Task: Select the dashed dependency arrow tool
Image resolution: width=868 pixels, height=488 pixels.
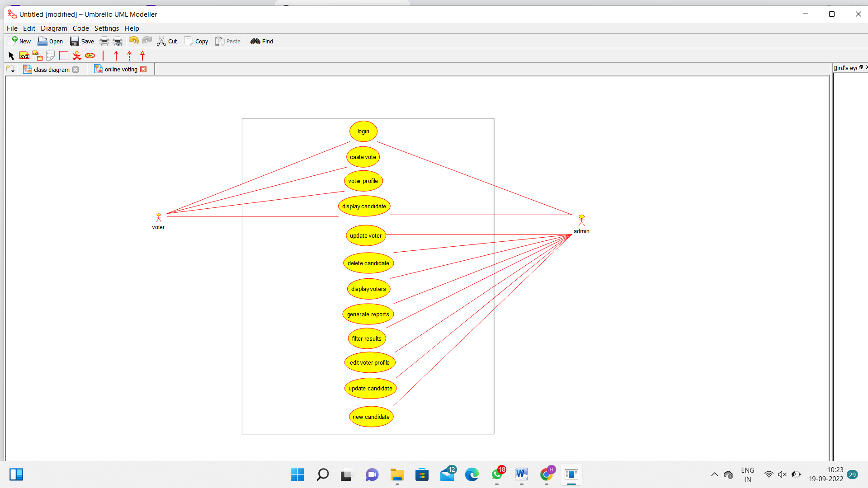Action: point(129,56)
